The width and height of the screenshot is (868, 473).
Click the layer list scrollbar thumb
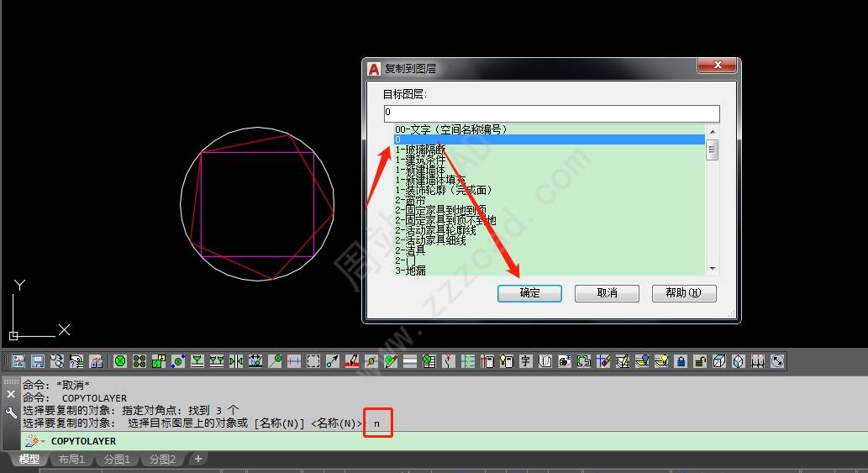pos(713,150)
